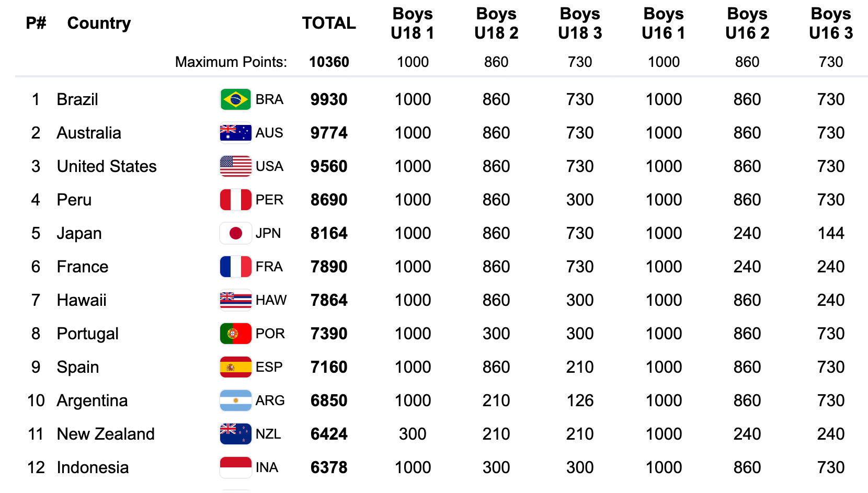Image resolution: width=868 pixels, height=493 pixels.
Task: Click the Maximum Points total value 10360
Action: click(329, 62)
